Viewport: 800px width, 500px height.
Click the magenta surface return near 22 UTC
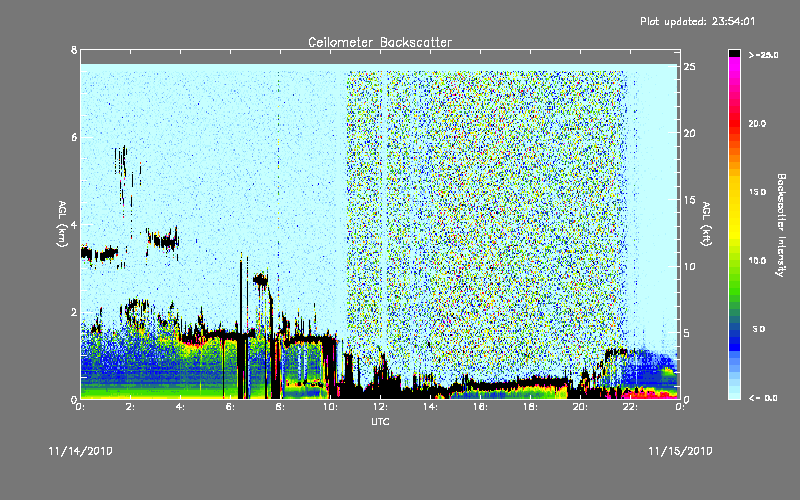(648, 393)
